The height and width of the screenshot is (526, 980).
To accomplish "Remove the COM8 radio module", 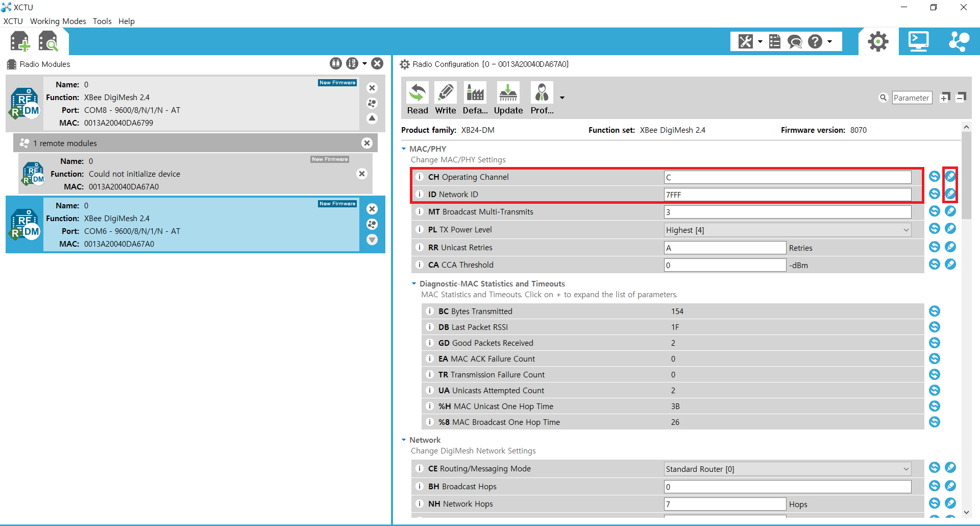I will (372, 88).
